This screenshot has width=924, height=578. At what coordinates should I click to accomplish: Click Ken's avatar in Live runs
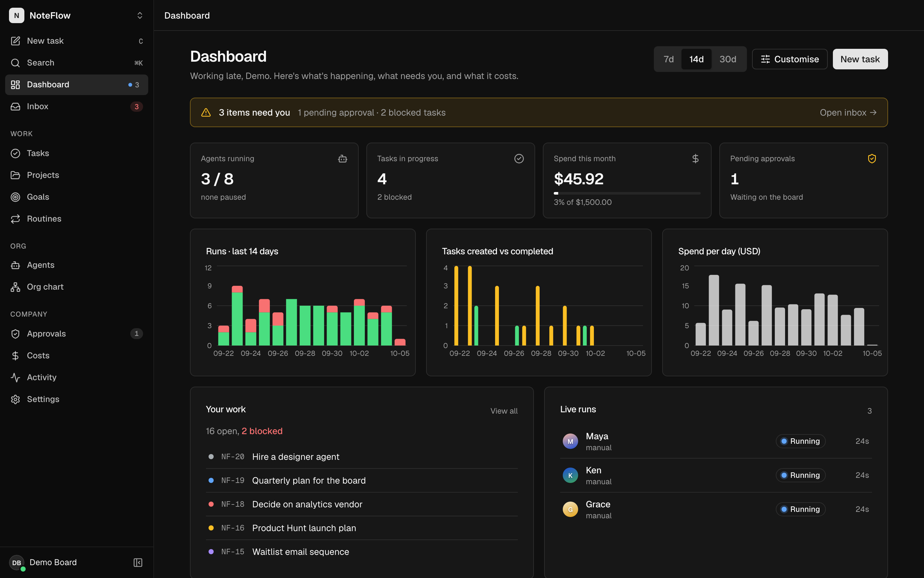(570, 475)
